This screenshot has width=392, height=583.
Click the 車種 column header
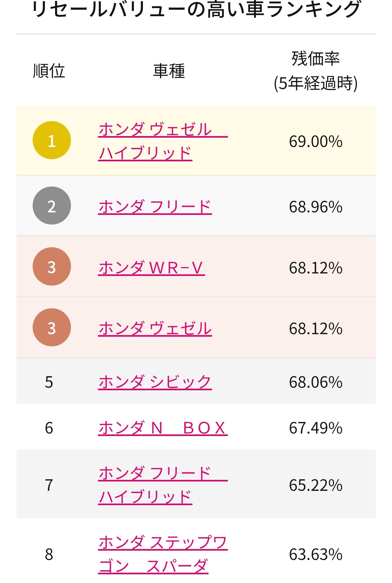click(169, 71)
